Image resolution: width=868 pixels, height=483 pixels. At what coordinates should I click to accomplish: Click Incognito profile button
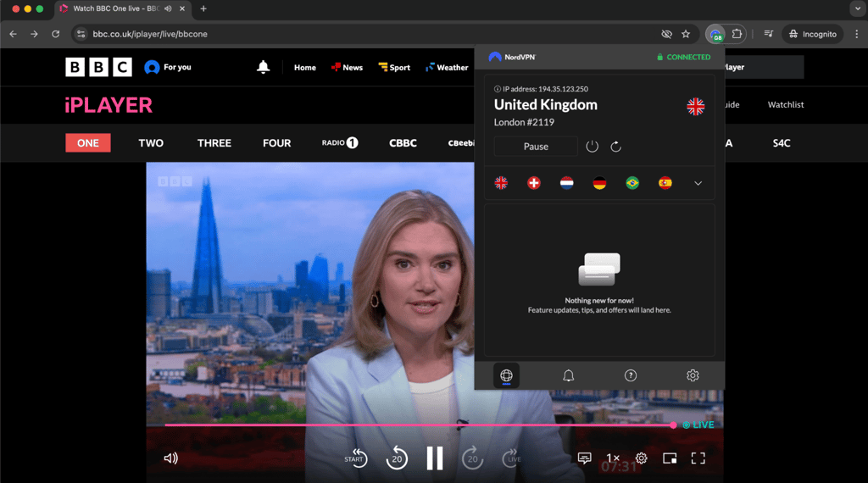click(x=813, y=34)
